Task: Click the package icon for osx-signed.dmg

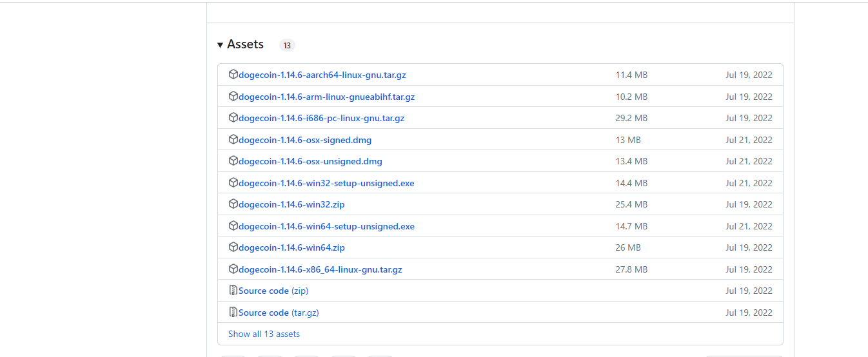Action: [x=233, y=139]
